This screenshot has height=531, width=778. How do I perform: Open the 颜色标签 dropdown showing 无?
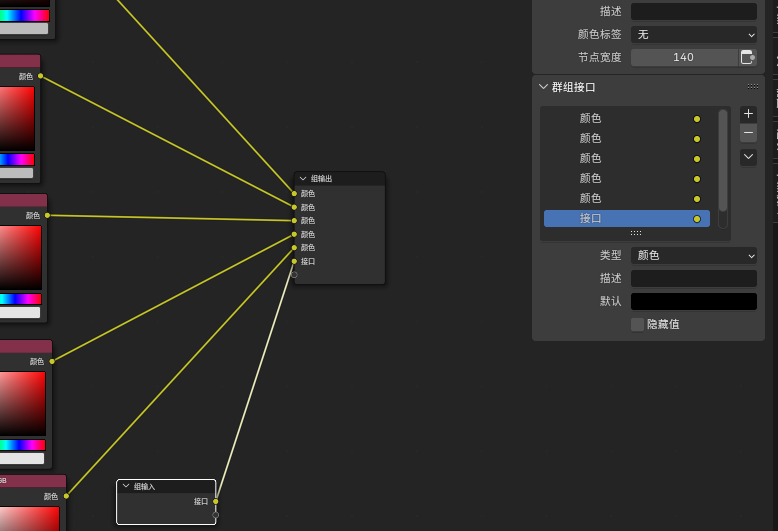[x=694, y=35]
